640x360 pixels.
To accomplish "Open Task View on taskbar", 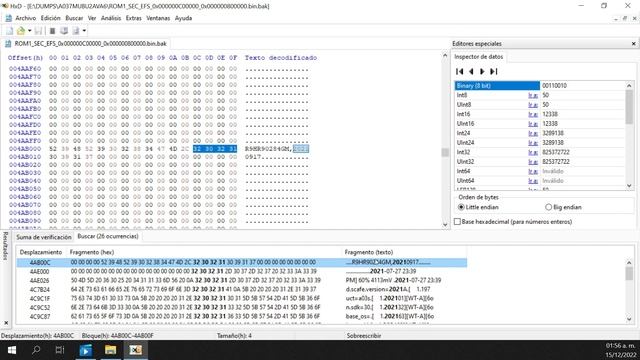I will 60,350.
